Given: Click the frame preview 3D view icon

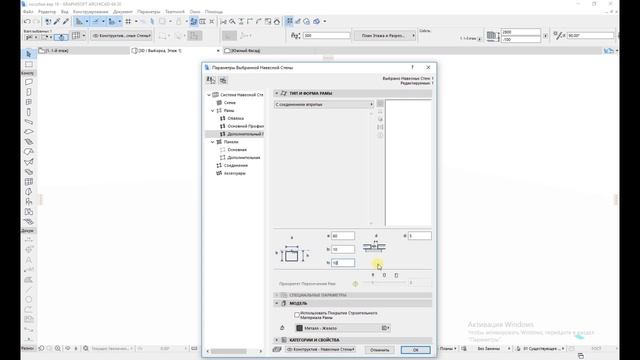Looking at the screenshot, I should pyautogui.click(x=380, y=119).
